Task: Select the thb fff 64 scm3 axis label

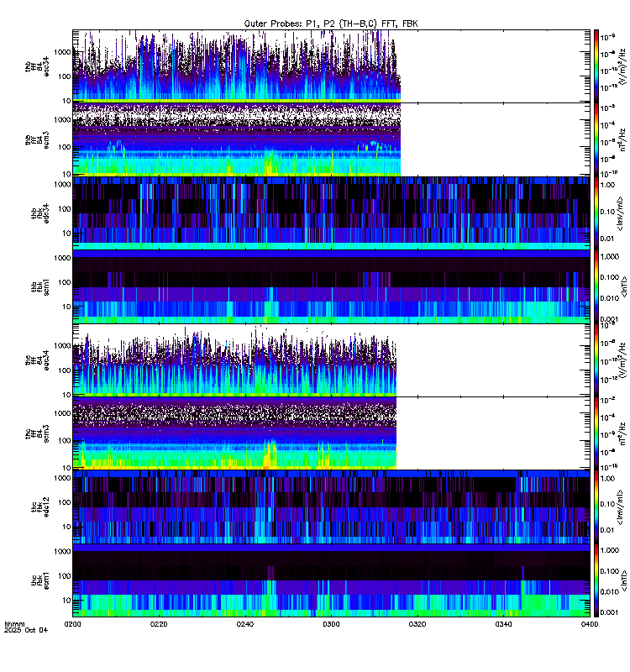Action: pos(37,139)
